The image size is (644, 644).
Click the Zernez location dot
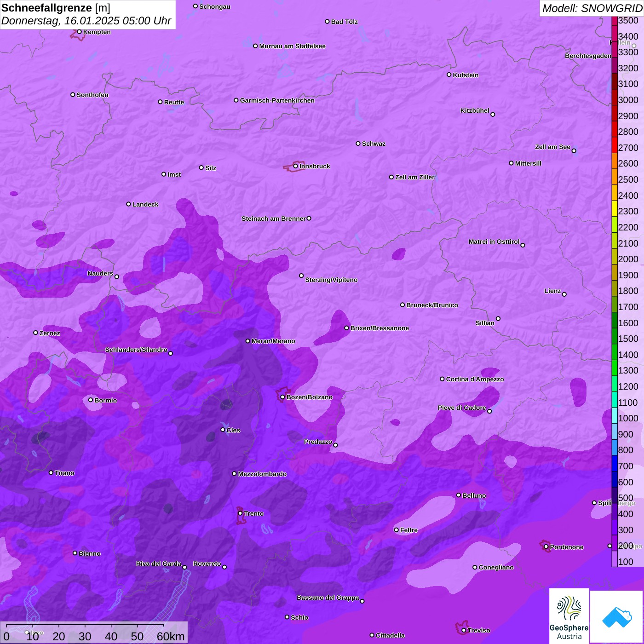(x=35, y=333)
